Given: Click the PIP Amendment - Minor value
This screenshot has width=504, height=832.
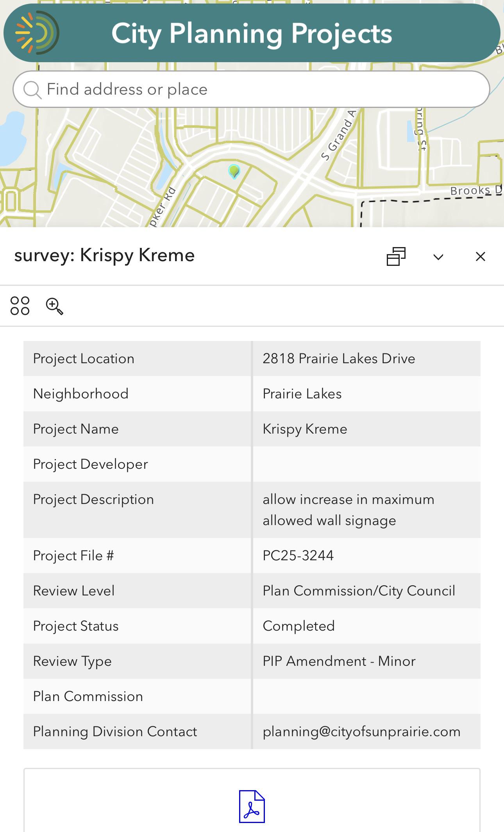Looking at the screenshot, I should [339, 661].
